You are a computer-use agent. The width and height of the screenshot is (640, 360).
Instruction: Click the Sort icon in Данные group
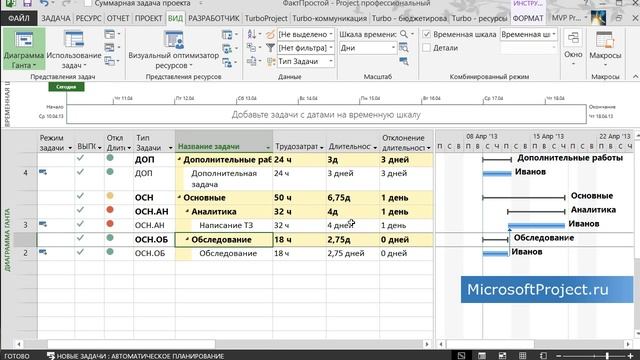pos(251,35)
